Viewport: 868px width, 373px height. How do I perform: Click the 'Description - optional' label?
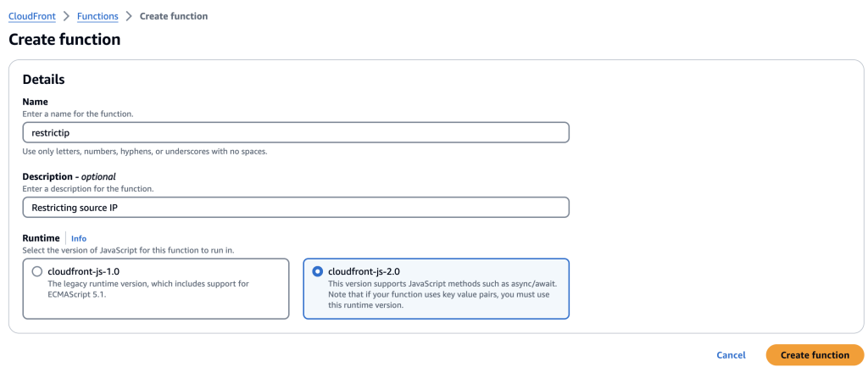point(69,176)
